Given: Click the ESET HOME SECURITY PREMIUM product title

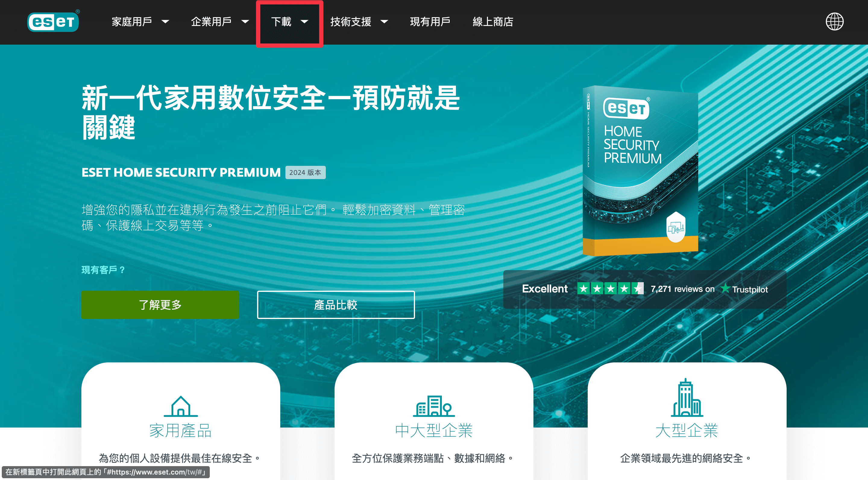Looking at the screenshot, I should (181, 172).
